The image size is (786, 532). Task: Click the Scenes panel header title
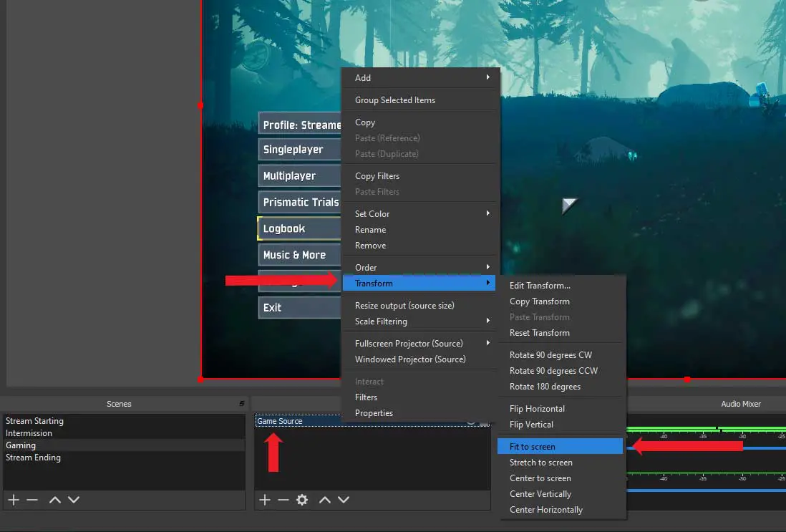[x=119, y=404]
